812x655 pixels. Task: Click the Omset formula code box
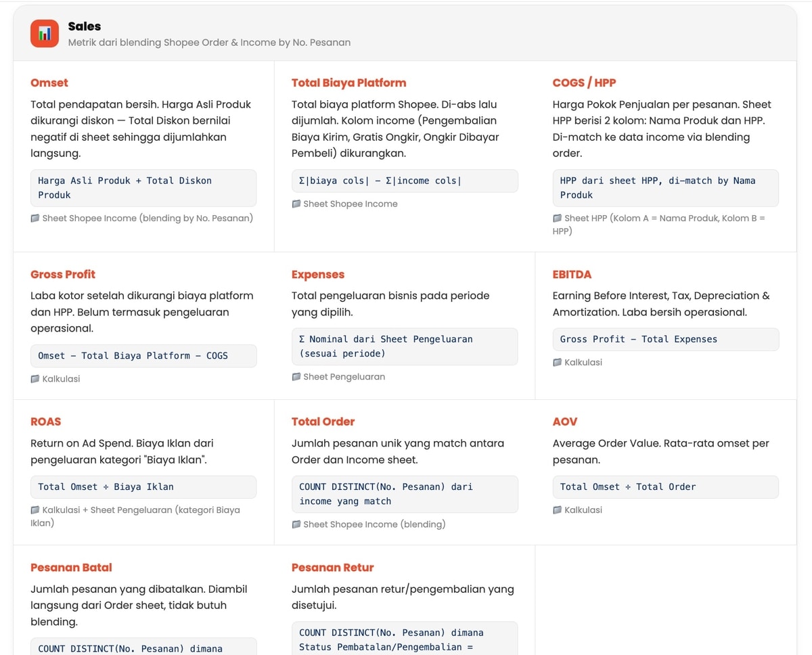pos(143,187)
